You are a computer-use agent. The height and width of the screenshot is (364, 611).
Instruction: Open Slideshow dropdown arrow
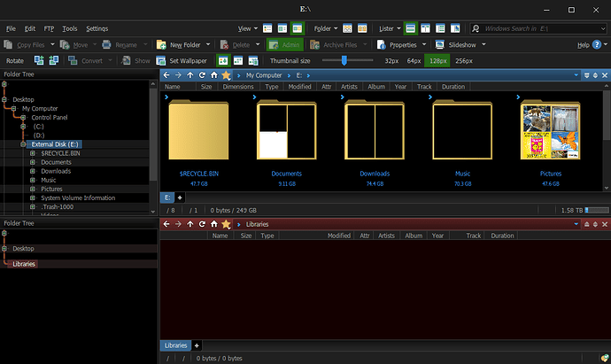(x=483, y=45)
